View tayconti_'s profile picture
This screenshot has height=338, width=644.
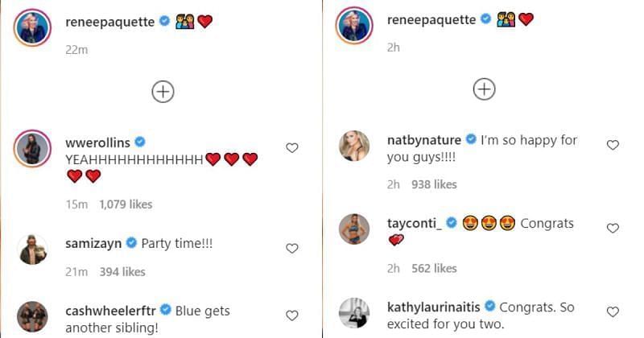click(354, 229)
